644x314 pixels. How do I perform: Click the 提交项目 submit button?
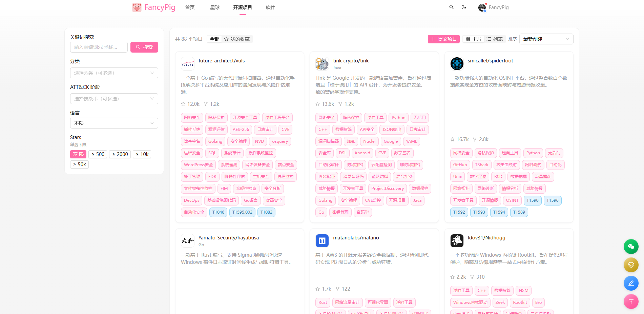coord(444,39)
